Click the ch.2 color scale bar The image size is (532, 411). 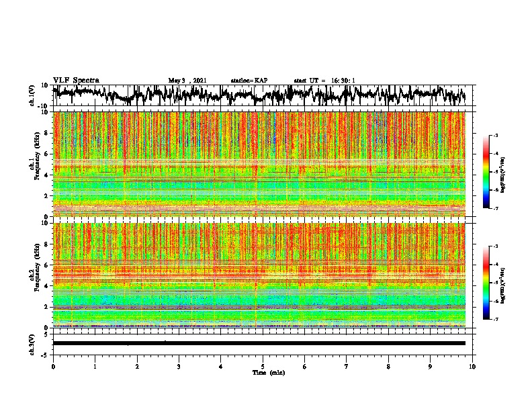click(486, 283)
